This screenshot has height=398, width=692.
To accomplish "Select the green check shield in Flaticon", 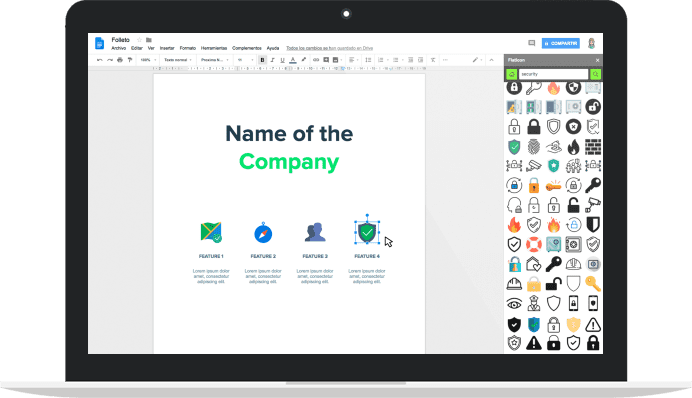I will [514, 146].
